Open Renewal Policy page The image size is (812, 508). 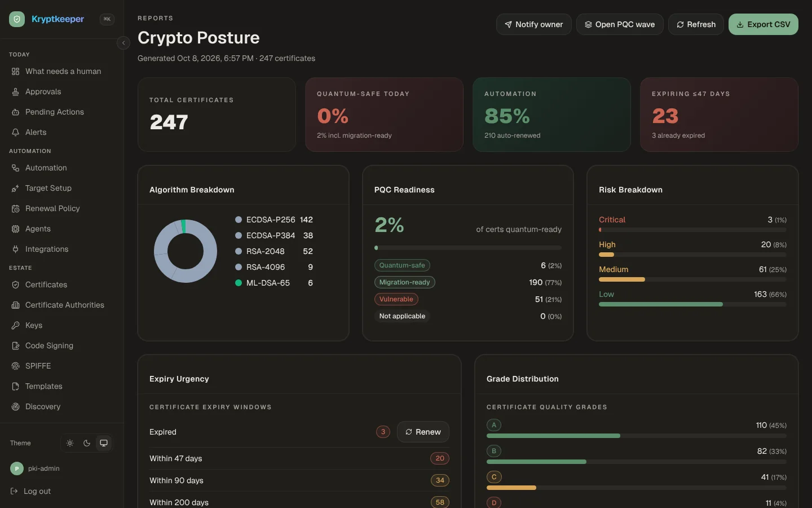(61, 208)
